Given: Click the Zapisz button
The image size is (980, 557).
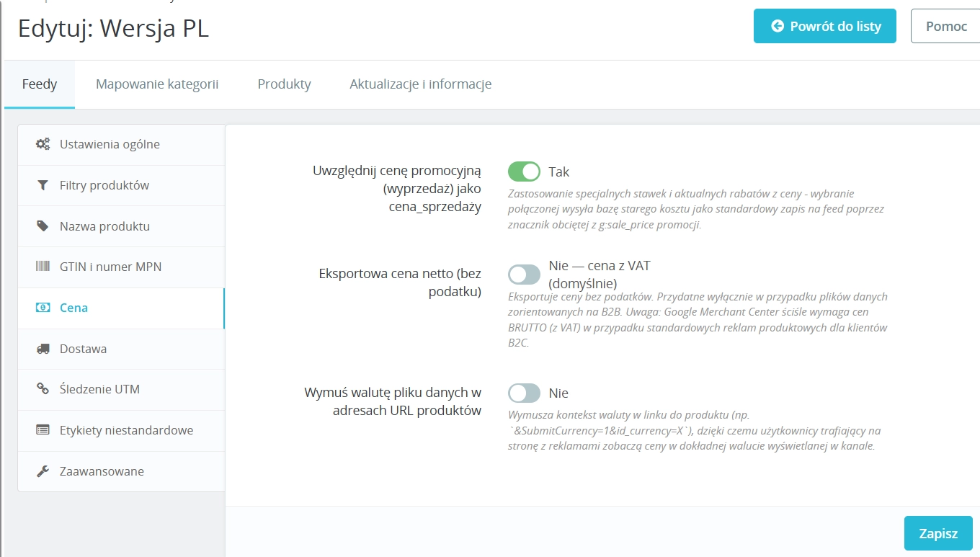Looking at the screenshot, I should click(937, 533).
